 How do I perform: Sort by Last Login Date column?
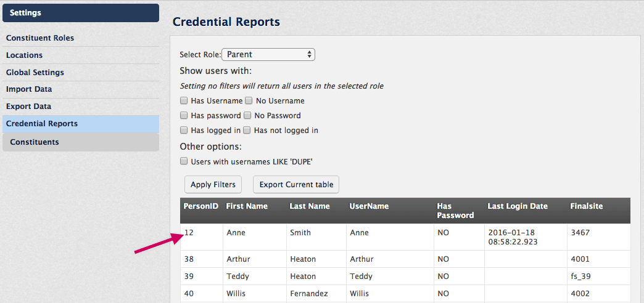pyautogui.click(x=518, y=206)
